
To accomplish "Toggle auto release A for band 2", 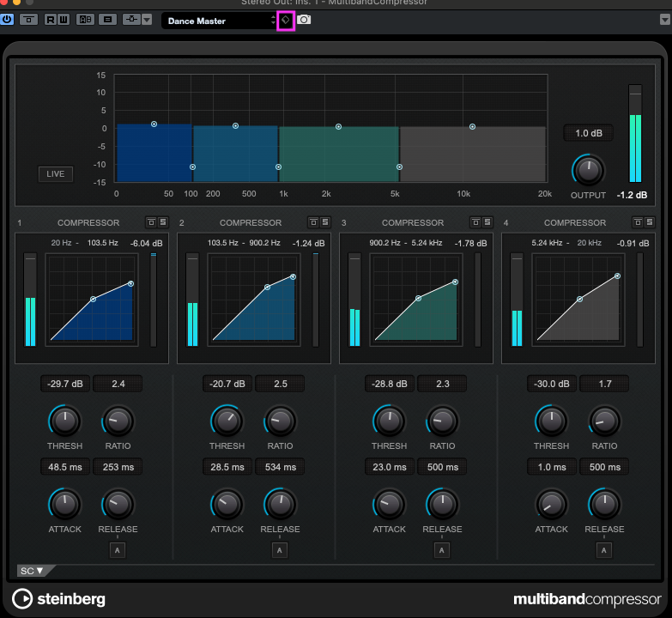I will (x=280, y=550).
